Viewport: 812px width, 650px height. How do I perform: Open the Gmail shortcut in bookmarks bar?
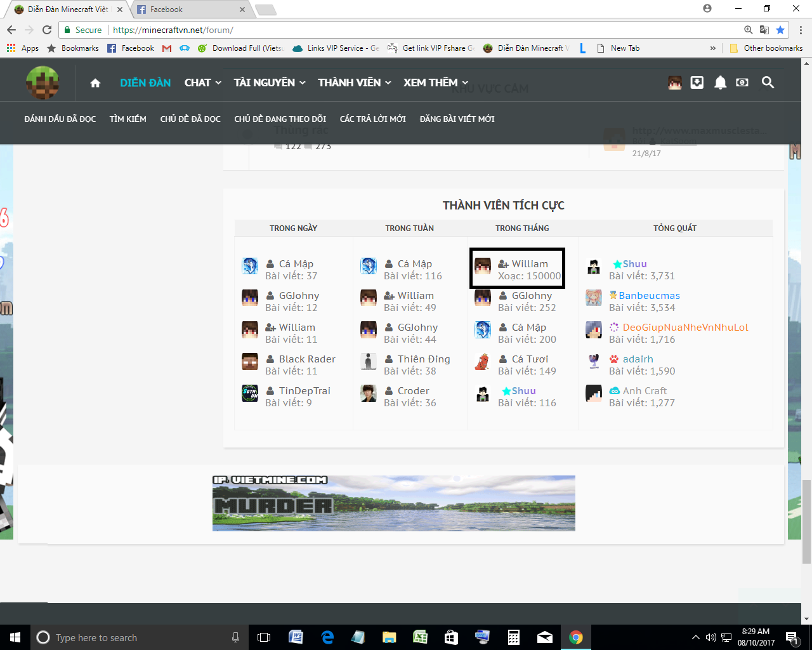(x=166, y=48)
